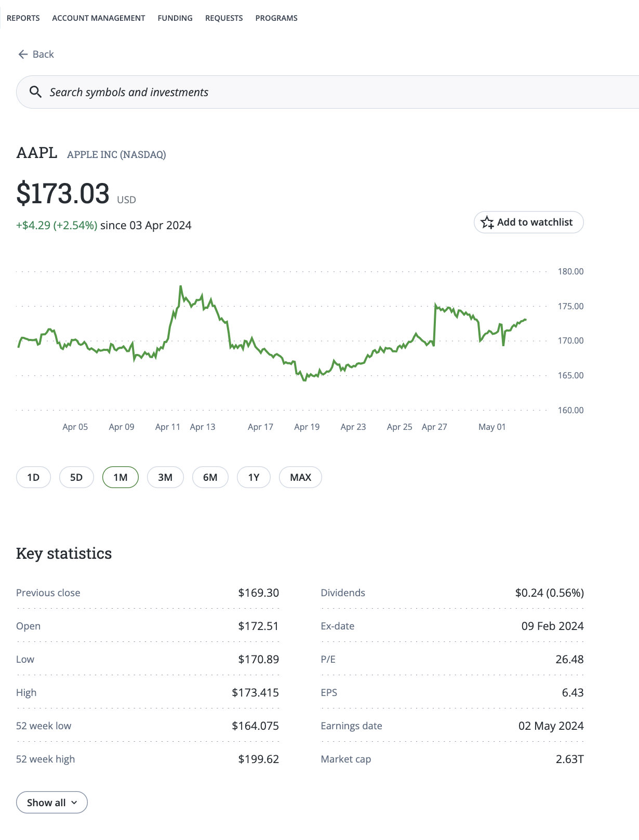The image size is (639, 840).
Task: Click the Show all chevron arrow
Action: click(74, 803)
